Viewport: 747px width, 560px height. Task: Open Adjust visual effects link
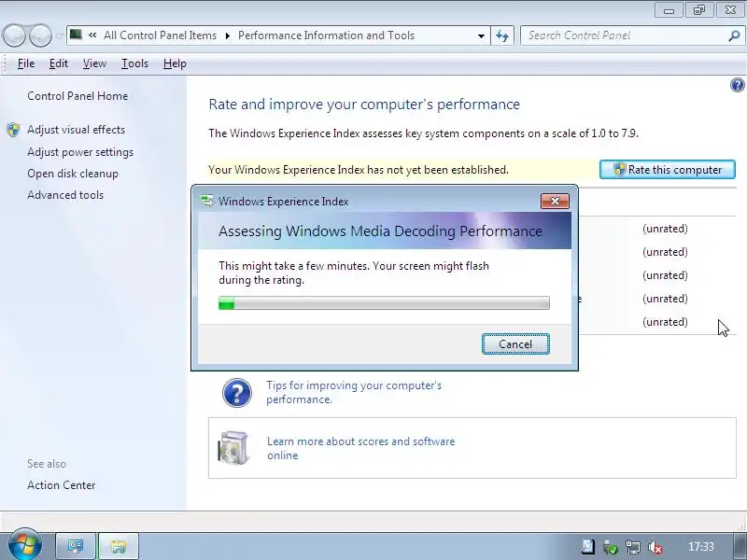tap(77, 130)
